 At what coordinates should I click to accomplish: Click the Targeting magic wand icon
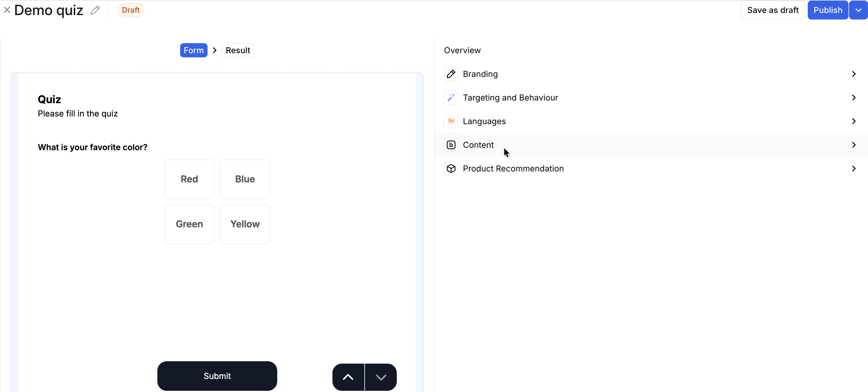tap(451, 98)
